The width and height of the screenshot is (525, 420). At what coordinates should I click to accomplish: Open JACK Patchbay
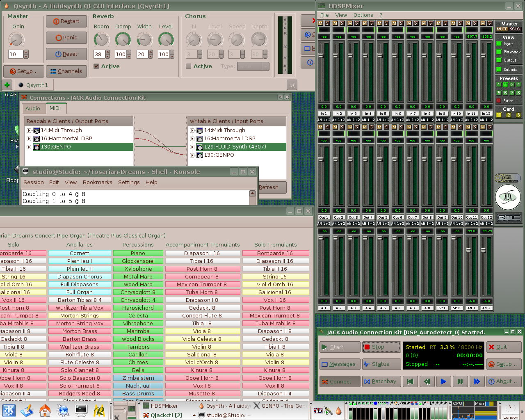[x=381, y=381]
